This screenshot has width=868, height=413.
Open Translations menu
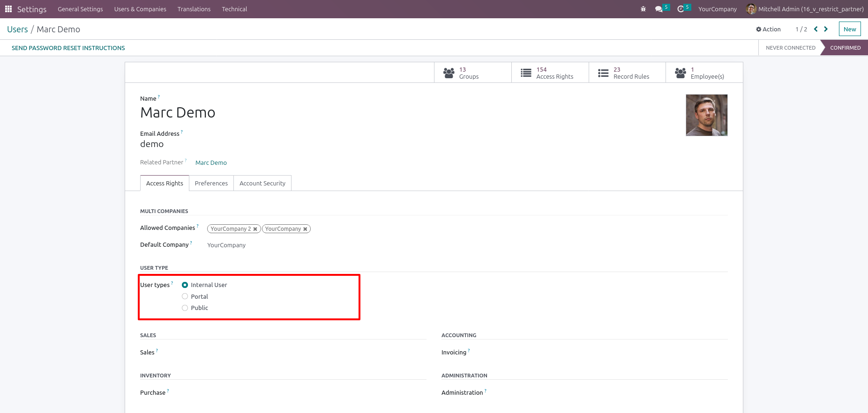194,9
